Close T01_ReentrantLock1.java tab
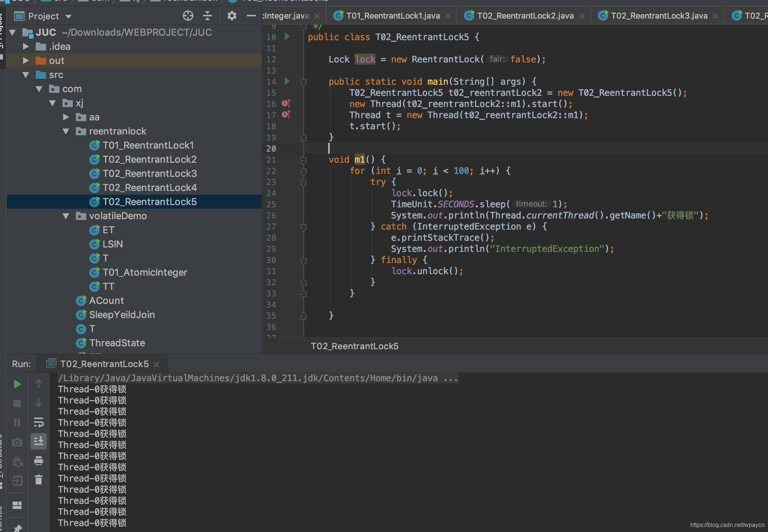The height and width of the screenshot is (532, 768). pos(448,16)
